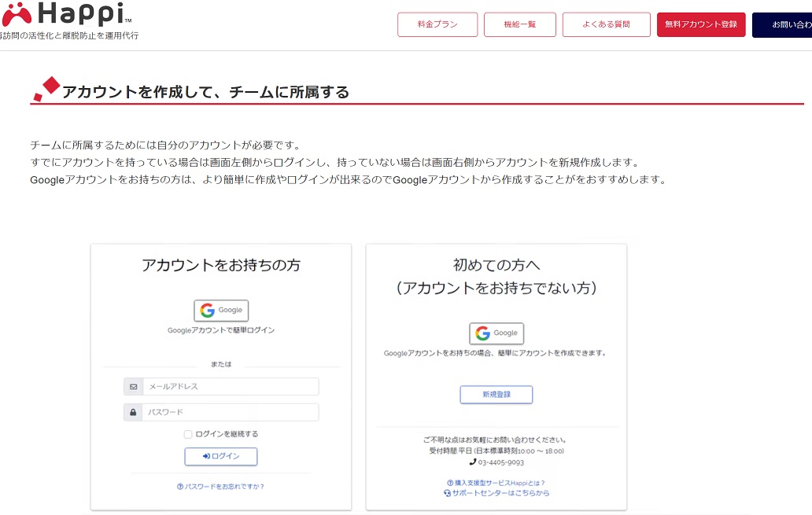Click the 新規登録 button

click(x=496, y=395)
